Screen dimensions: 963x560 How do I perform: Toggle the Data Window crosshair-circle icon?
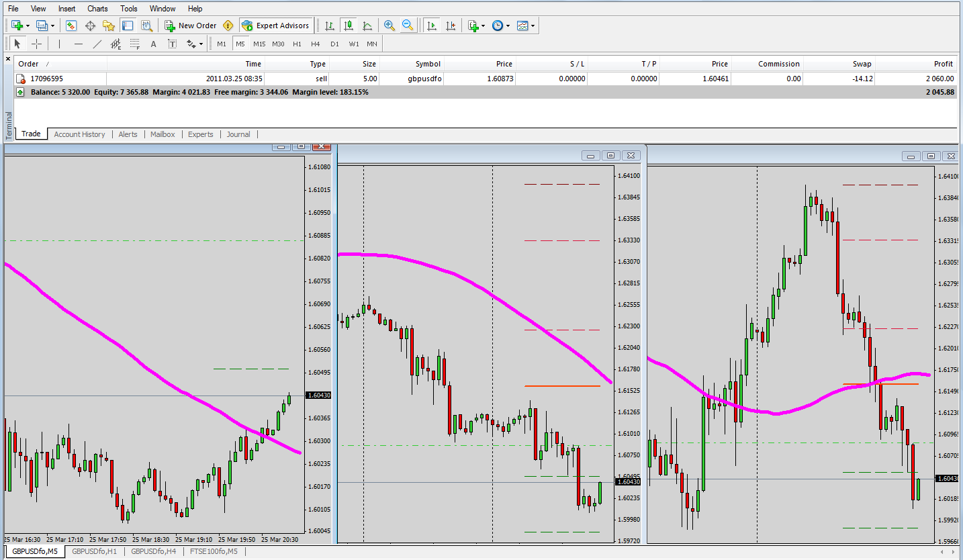coord(90,26)
